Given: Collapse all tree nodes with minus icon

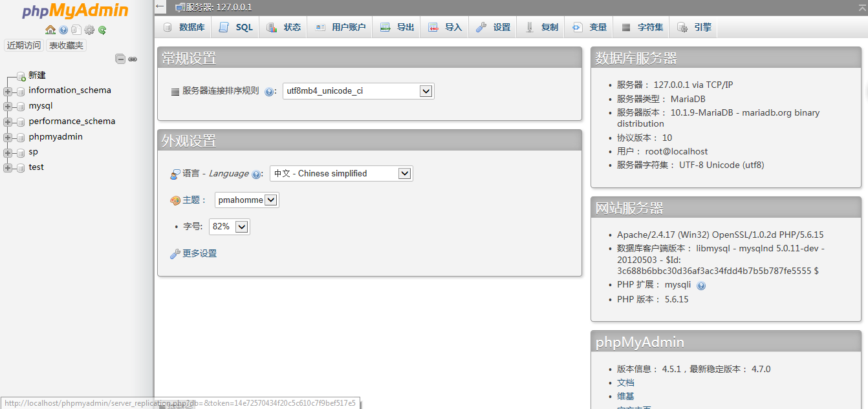Looking at the screenshot, I should (x=120, y=59).
